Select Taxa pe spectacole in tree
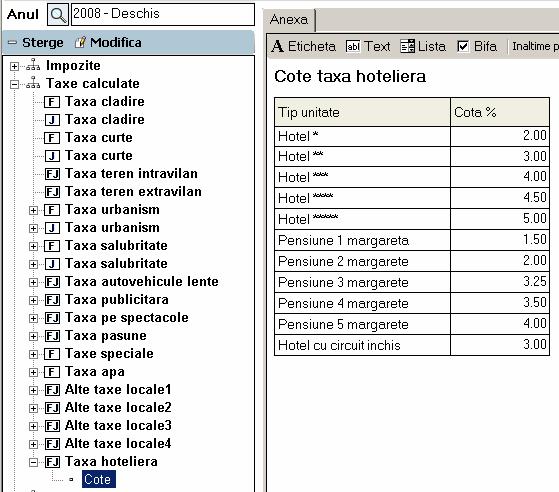Viewport: 559px width, 492px height. click(127, 317)
